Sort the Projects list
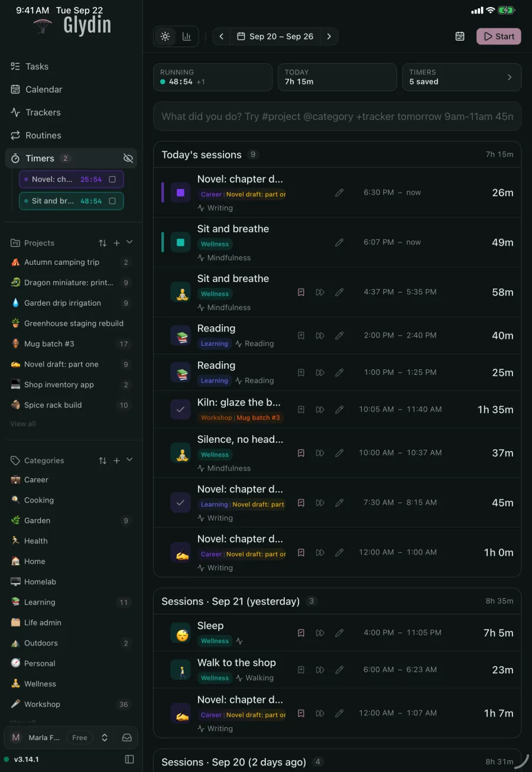Screen dimensions: 532x772 pyautogui.click(x=103, y=243)
